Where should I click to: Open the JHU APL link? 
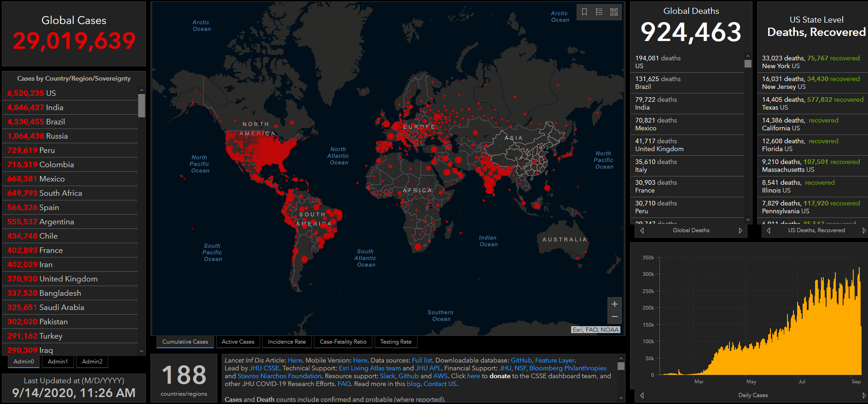pos(428,368)
